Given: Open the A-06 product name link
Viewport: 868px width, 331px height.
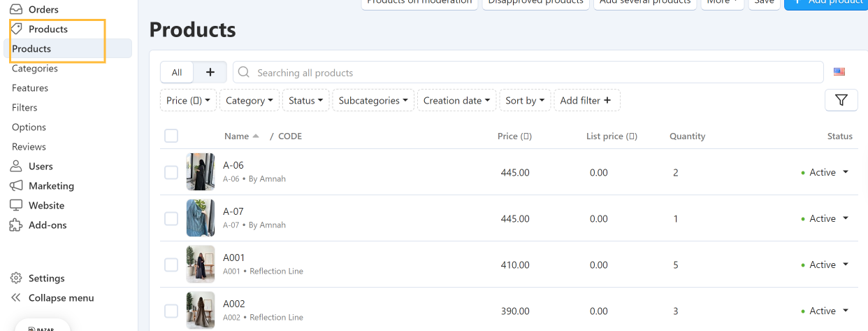Looking at the screenshot, I should tap(233, 165).
